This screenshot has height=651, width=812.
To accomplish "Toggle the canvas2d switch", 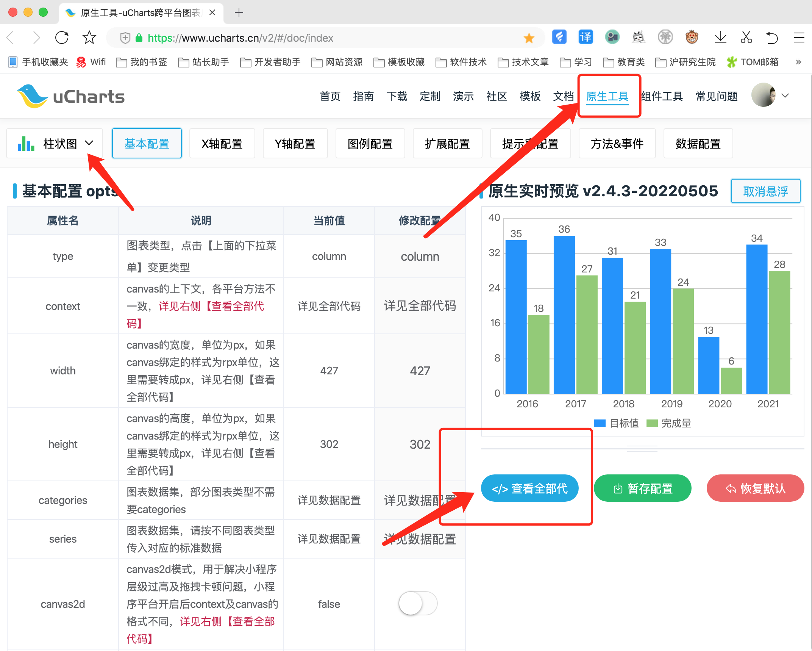I will 418,603.
